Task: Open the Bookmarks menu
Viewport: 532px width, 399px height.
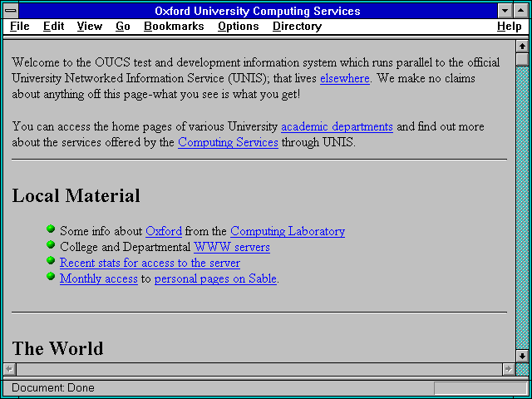Action: 174,27
